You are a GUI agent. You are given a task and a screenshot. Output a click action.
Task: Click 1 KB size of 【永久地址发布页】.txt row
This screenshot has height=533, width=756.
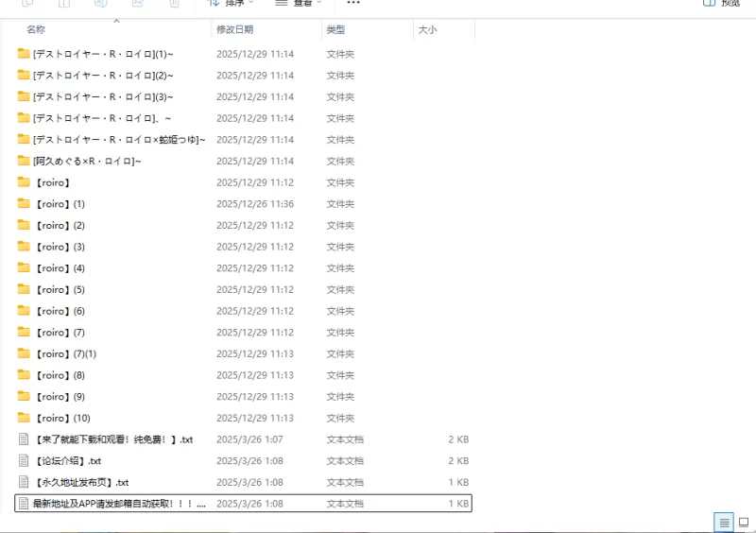tap(458, 482)
